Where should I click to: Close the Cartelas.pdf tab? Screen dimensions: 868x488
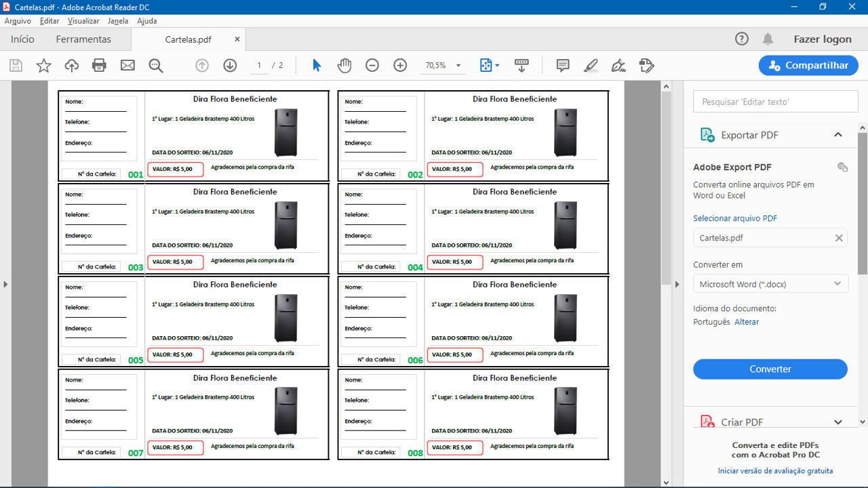237,39
